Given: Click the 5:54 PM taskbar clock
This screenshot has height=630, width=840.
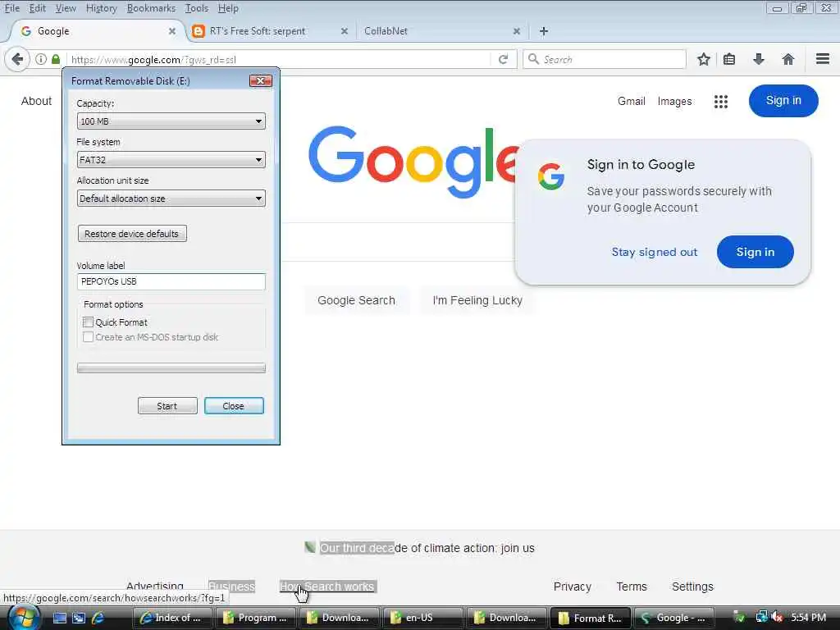Looking at the screenshot, I should point(808,618).
